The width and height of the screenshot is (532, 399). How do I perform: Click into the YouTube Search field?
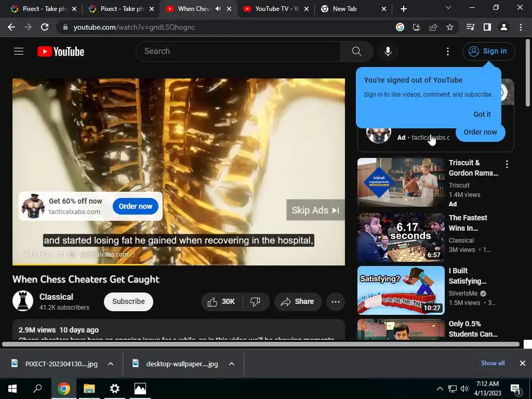(x=238, y=51)
